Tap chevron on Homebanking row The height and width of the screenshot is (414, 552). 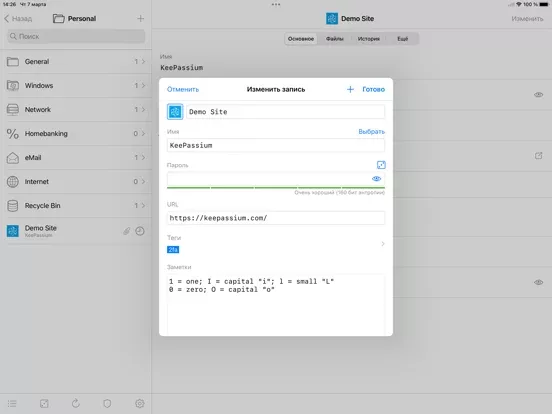[x=143, y=133]
